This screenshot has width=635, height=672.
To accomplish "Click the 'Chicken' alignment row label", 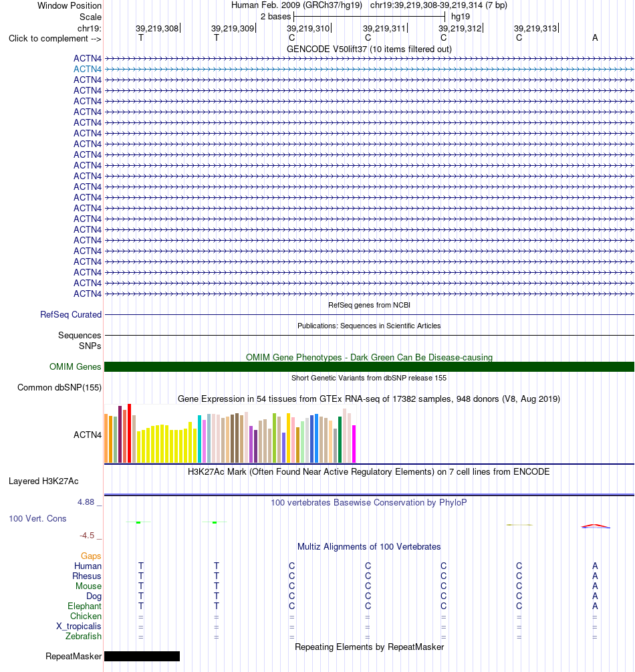I will [86, 616].
